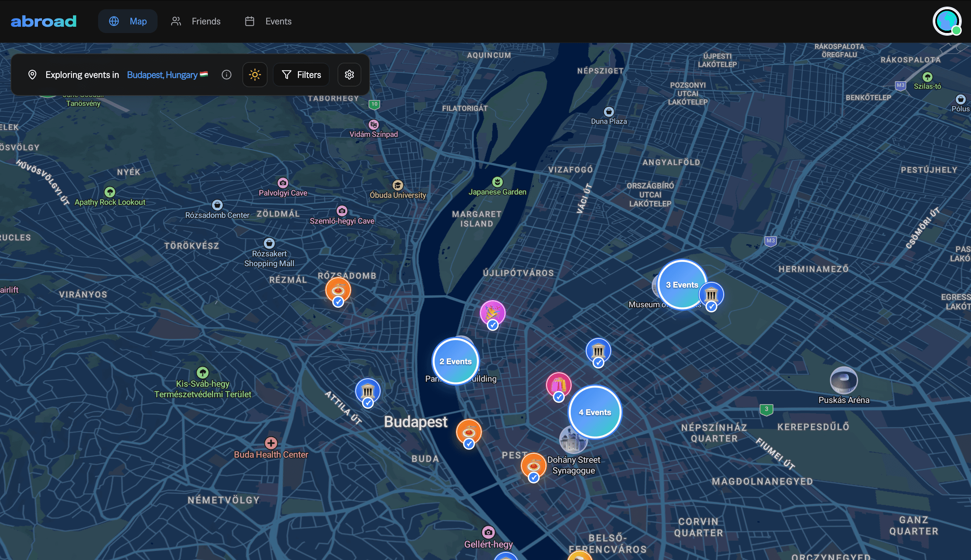Image resolution: width=971 pixels, height=560 pixels.
Task: Select the pink shopping bags event marker
Action: (x=558, y=384)
